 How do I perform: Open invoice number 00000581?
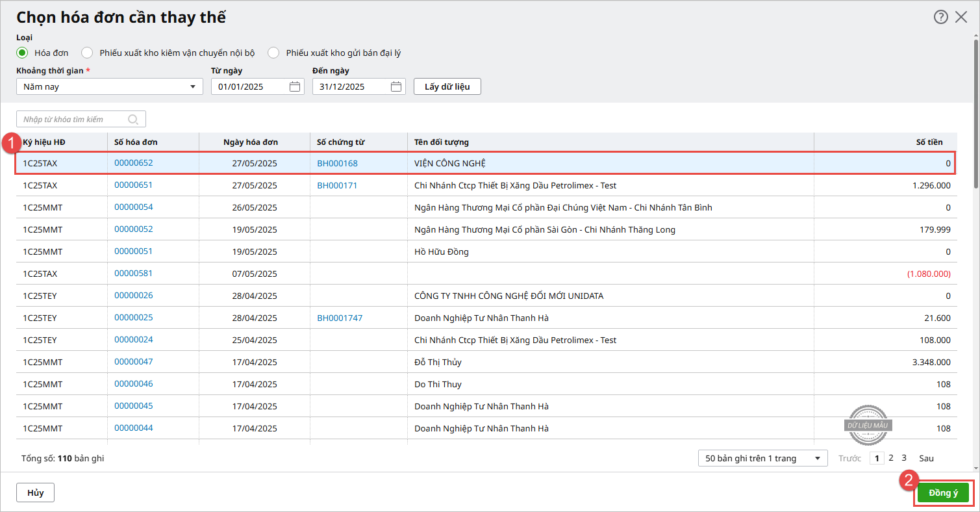pos(134,274)
